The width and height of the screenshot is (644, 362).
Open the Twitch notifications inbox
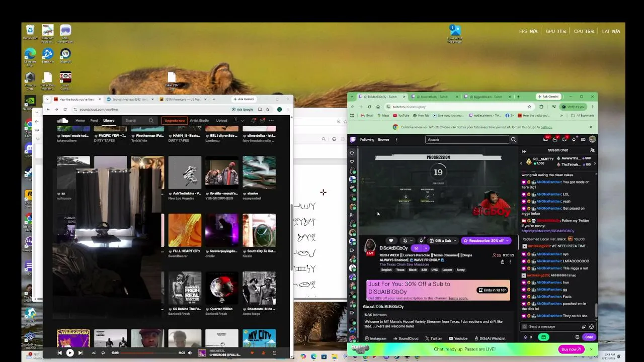555,140
